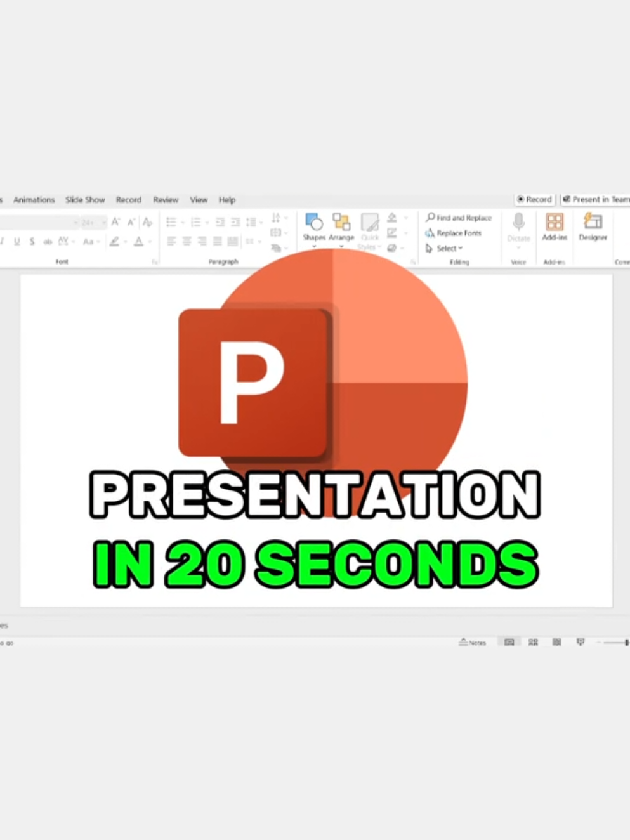
Task: Toggle Align Right paragraph alignment
Action: coord(202,241)
